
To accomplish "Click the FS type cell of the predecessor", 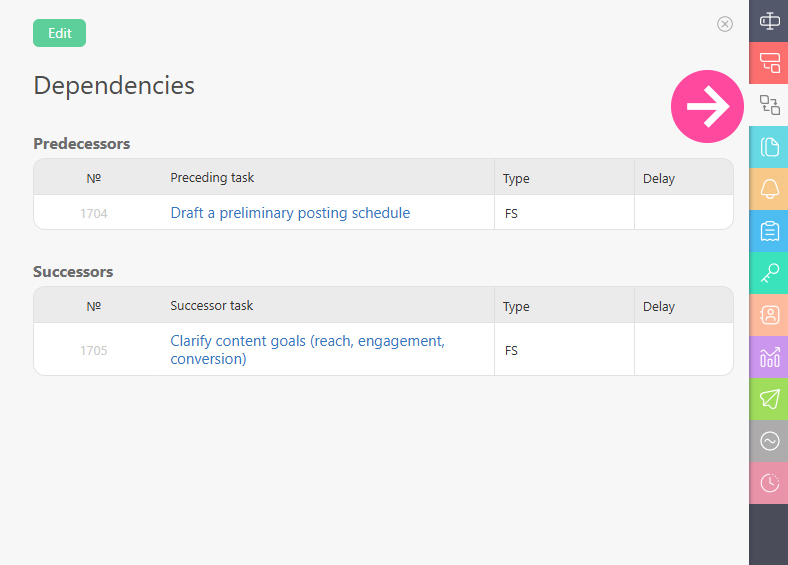I will pos(512,213).
